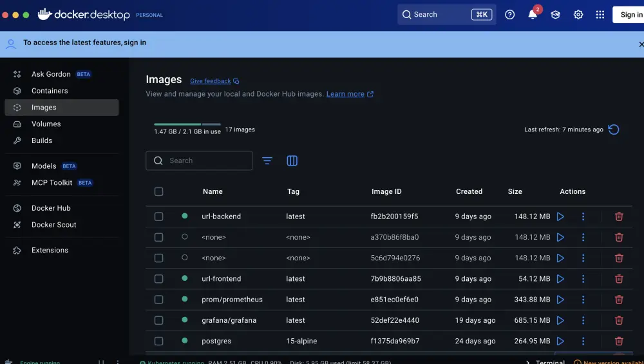Open notifications bell with 2 alerts
The width and height of the screenshot is (644, 364).
click(533, 15)
